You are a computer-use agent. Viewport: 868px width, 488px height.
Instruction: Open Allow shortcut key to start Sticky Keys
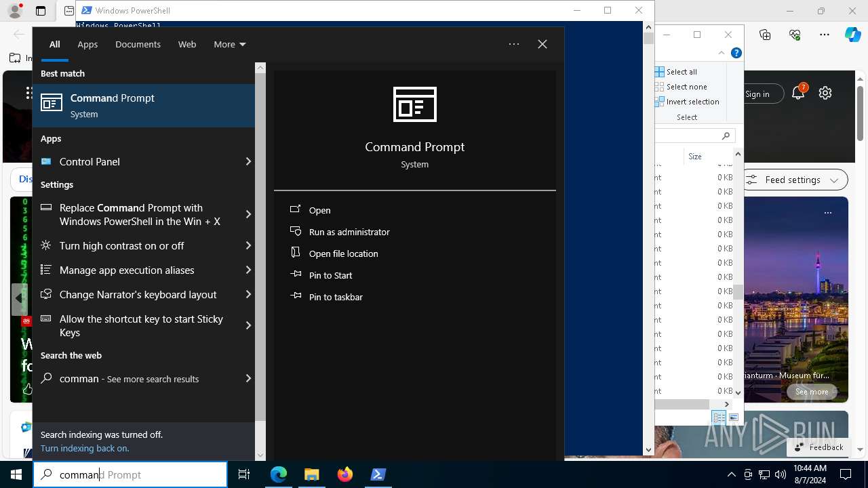coord(138,325)
